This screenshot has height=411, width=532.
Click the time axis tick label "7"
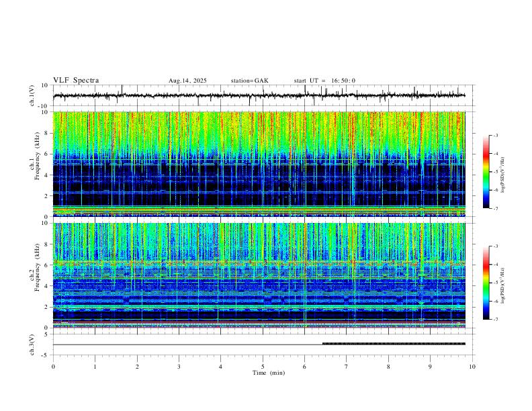347,367
